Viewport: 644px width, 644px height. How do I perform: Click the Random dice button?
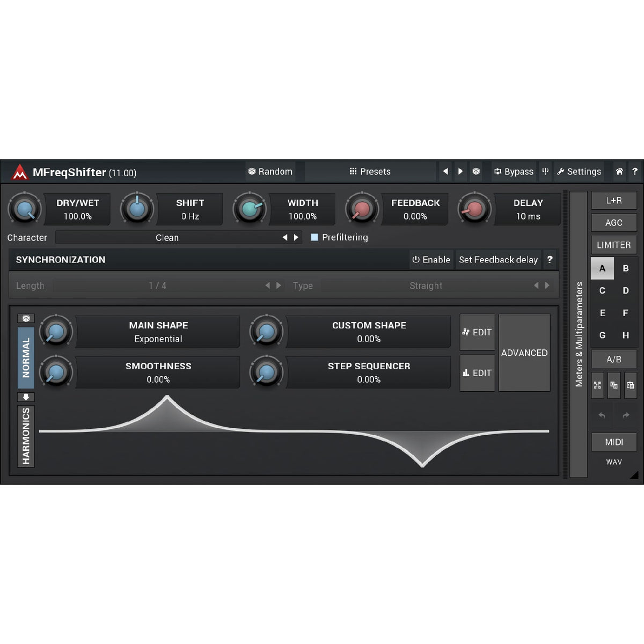(270, 172)
